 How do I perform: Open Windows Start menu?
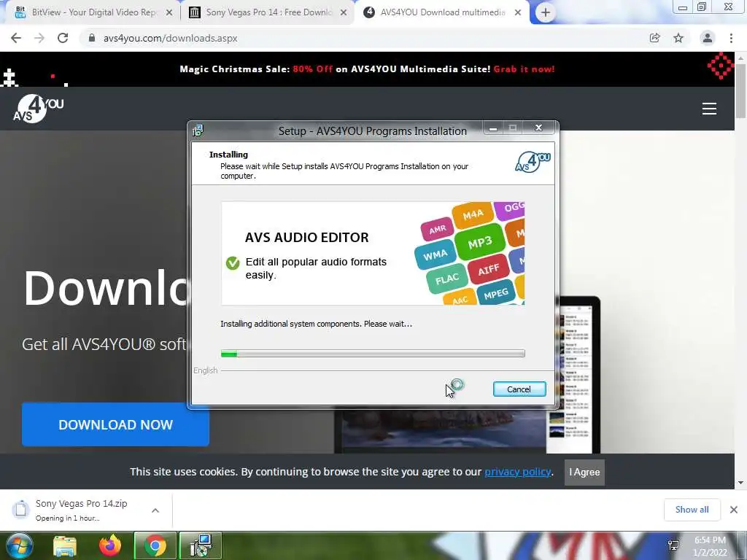(19, 545)
